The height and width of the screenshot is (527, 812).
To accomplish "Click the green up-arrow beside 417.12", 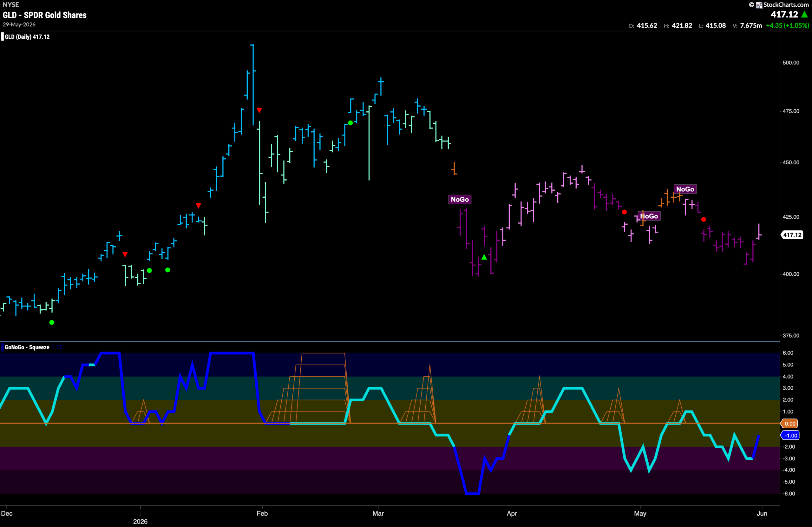I will point(804,14).
